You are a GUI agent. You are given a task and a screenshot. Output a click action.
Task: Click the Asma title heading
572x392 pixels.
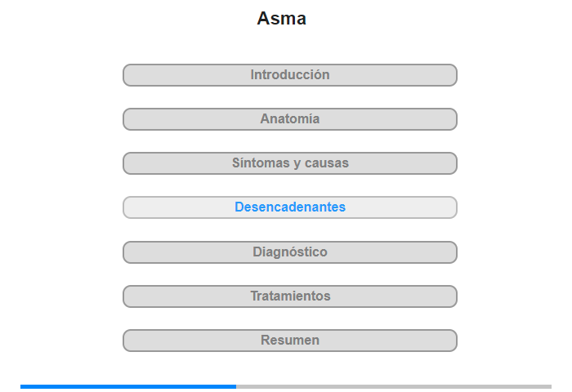click(282, 19)
